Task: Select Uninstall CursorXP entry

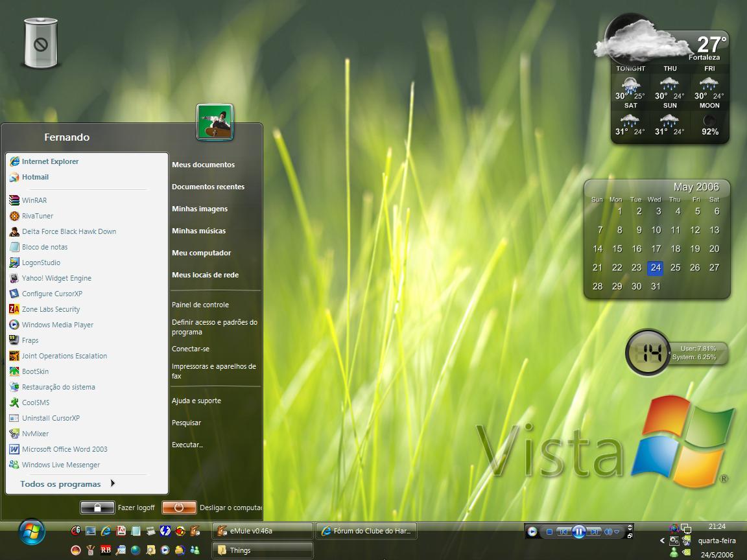Action: point(44,418)
